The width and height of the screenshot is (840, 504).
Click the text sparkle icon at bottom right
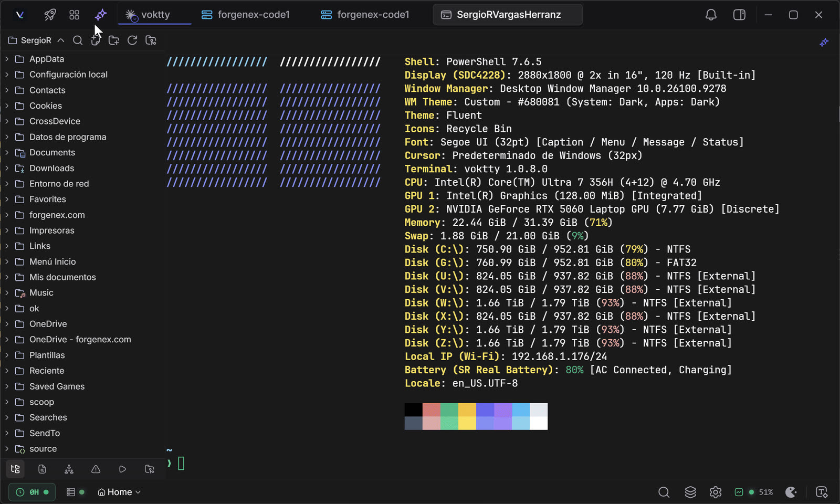click(822, 492)
